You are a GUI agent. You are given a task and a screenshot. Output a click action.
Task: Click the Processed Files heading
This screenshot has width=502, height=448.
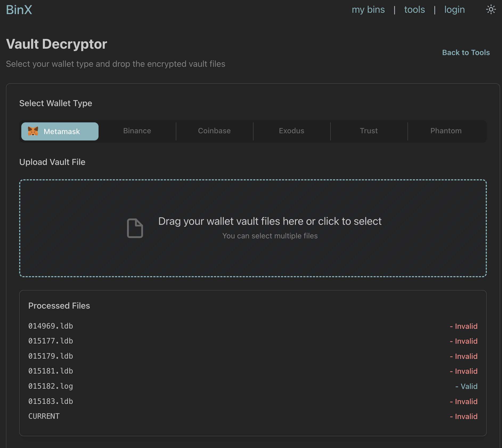[x=59, y=306]
